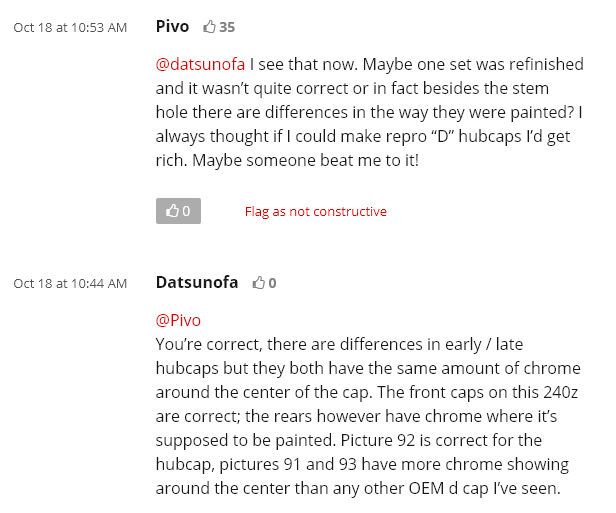
Task: Click 'You're correct' at Datsunofa's comment start
Action: click(209, 344)
